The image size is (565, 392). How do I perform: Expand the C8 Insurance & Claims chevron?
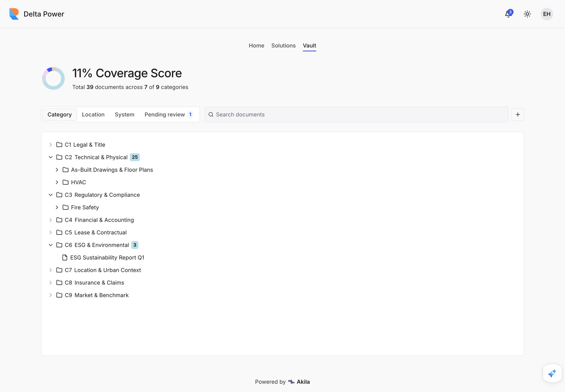pyautogui.click(x=51, y=283)
